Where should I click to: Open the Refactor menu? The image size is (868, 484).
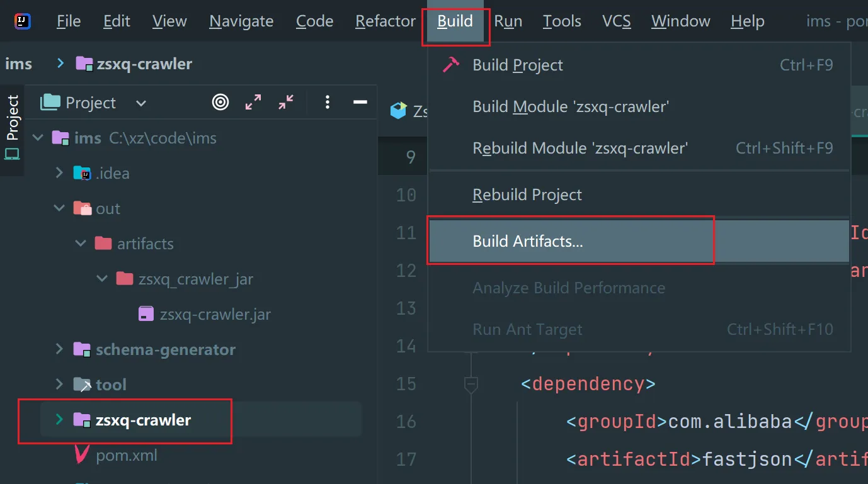[x=385, y=21]
